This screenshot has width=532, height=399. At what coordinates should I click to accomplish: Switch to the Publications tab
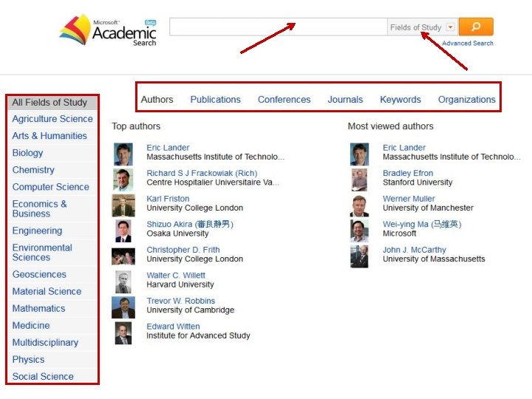tap(216, 100)
